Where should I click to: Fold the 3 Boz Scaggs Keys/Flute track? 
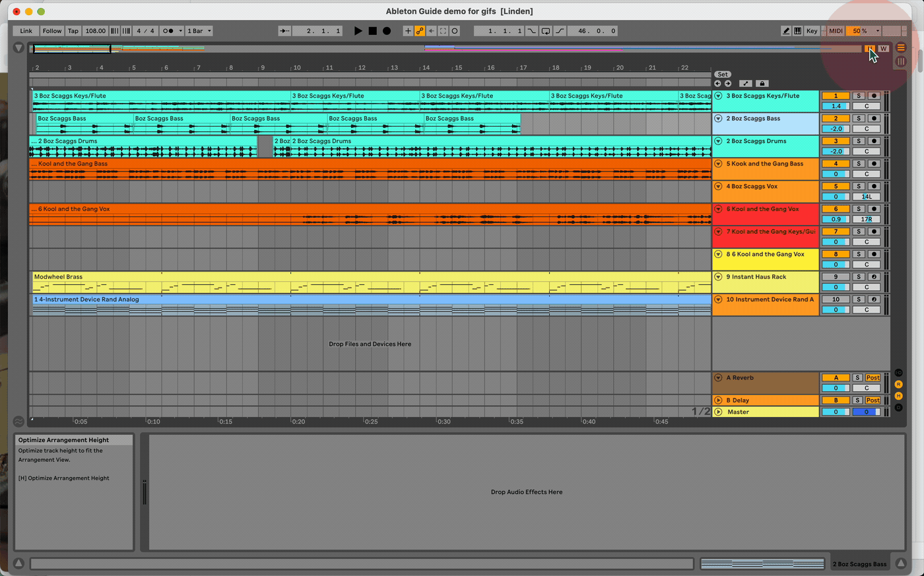(x=718, y=96)
